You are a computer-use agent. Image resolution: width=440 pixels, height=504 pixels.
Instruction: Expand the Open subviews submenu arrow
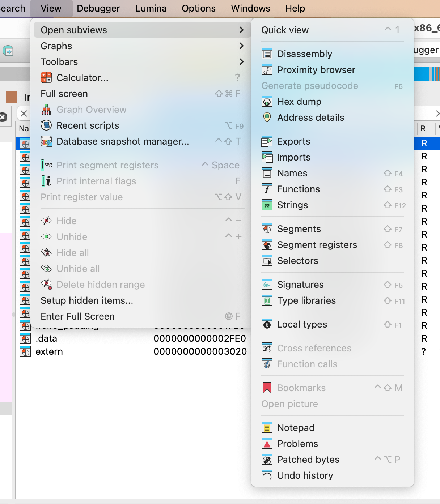click(241, 30)
